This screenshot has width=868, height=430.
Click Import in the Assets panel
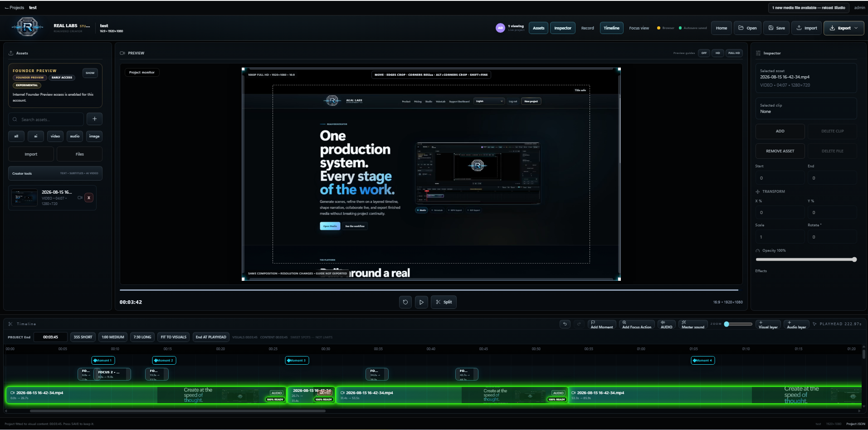point(31,154)
